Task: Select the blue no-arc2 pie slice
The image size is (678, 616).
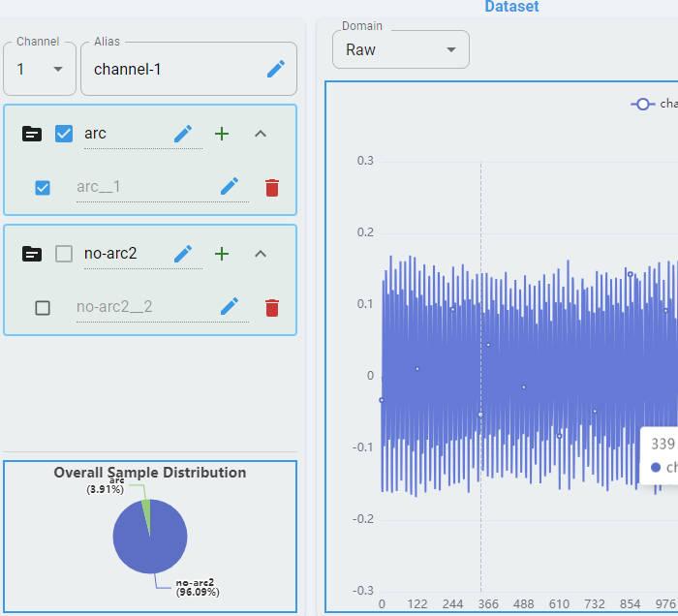Action: pos(150,542)
